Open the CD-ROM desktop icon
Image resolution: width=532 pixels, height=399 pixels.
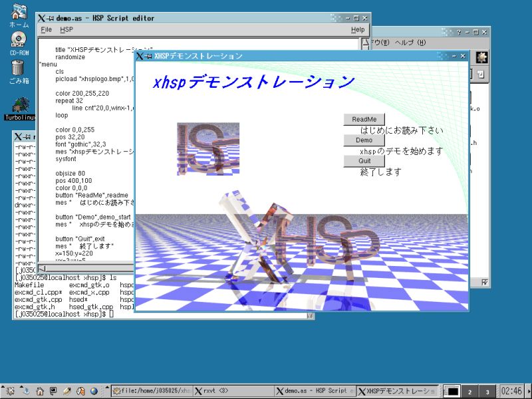coord(19,41)
